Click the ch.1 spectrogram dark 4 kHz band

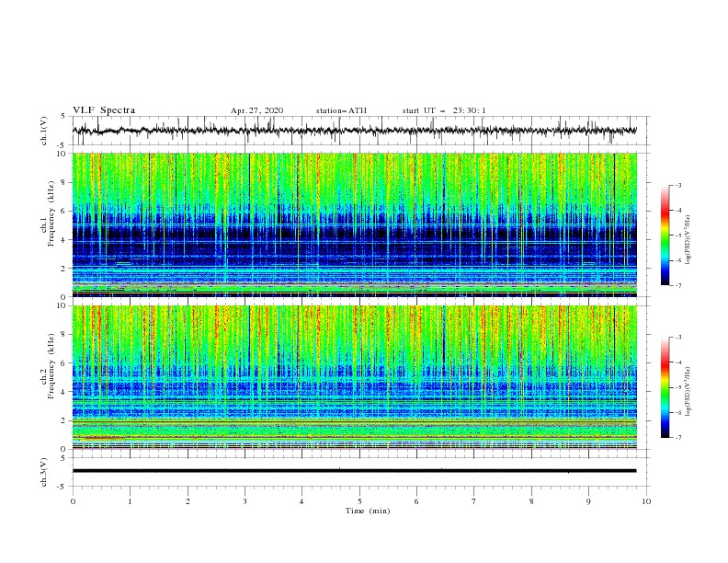[354, 232]
